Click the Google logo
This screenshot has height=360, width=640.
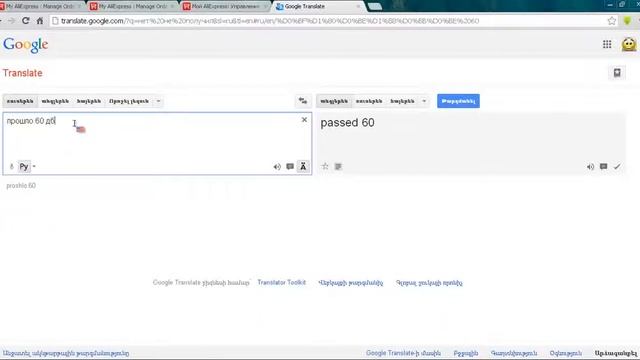coord(26,45)
